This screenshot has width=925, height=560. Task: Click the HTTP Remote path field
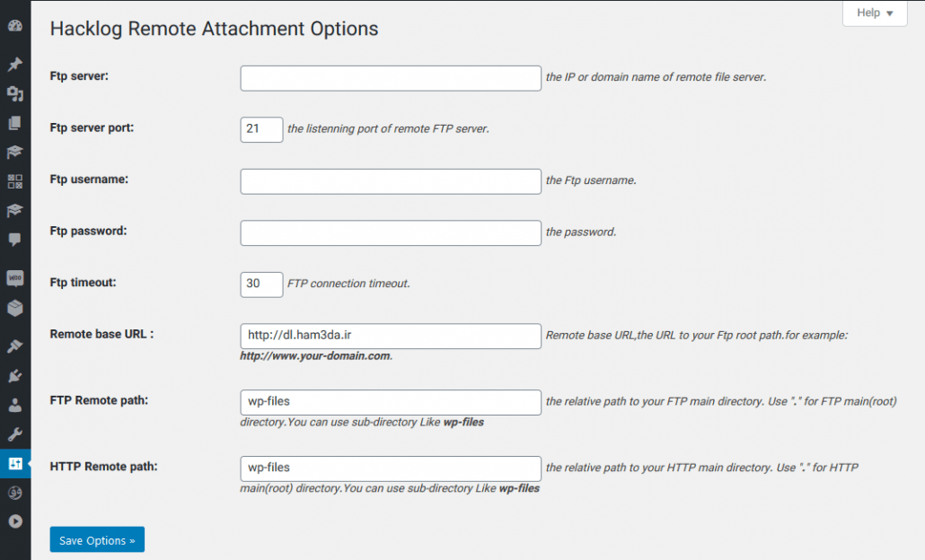point(391,468)
